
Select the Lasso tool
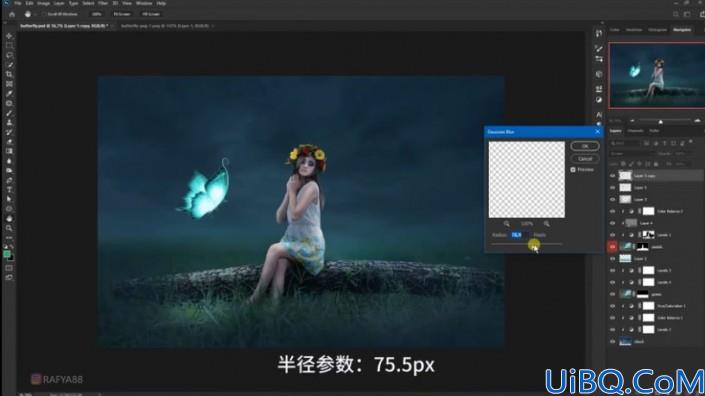[x=9, y=55]
